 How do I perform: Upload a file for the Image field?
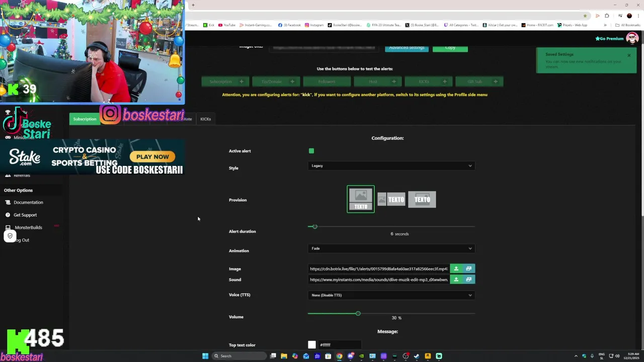point(456,269)
